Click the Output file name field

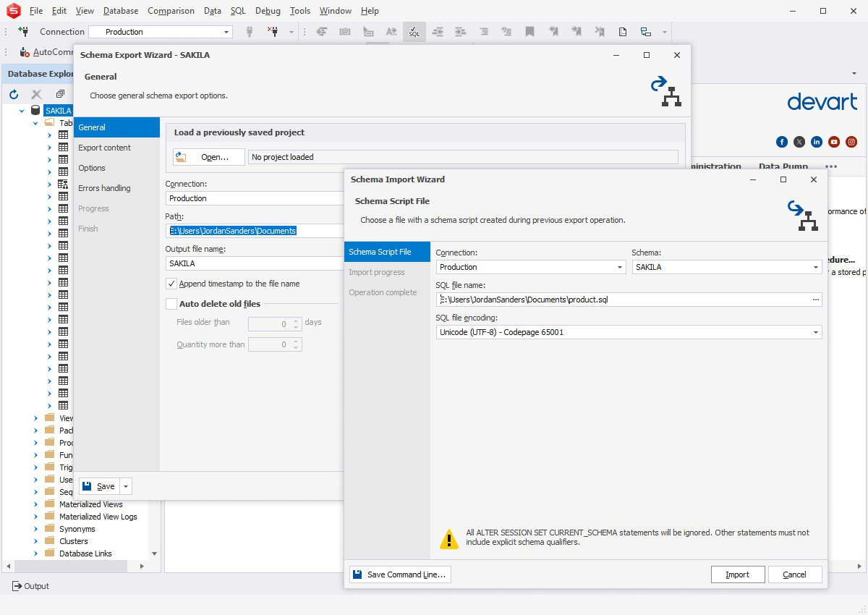(253, 263)
